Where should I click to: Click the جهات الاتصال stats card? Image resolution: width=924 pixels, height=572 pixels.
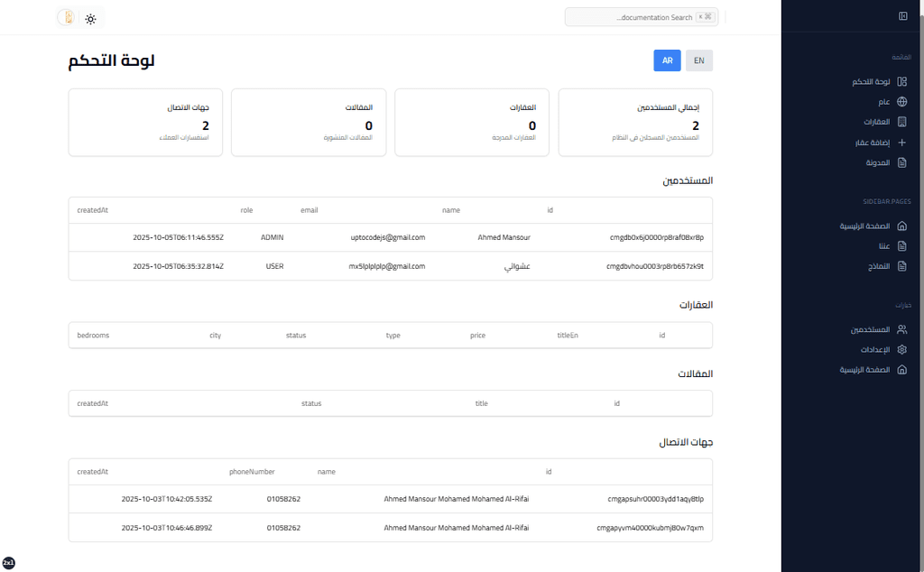click(144, 123)
